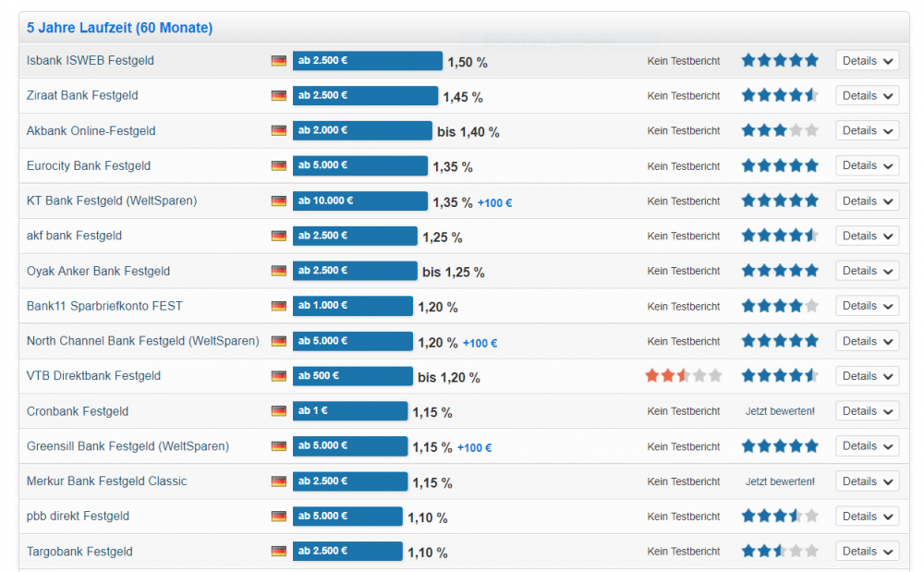Click the star rating of Targobank Festgeld
This screenshot has height=572, width=924.
pyautogui.click(x=780, y=551)
